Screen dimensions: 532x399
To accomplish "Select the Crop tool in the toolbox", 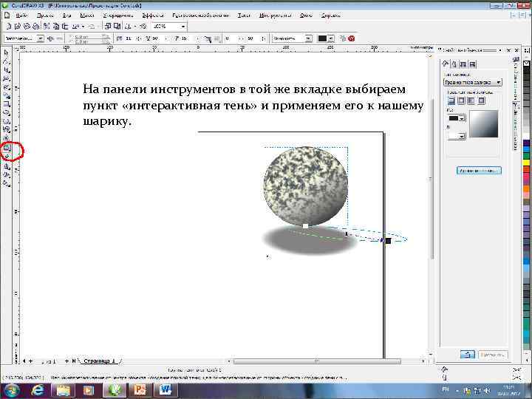I will (7, 70).
